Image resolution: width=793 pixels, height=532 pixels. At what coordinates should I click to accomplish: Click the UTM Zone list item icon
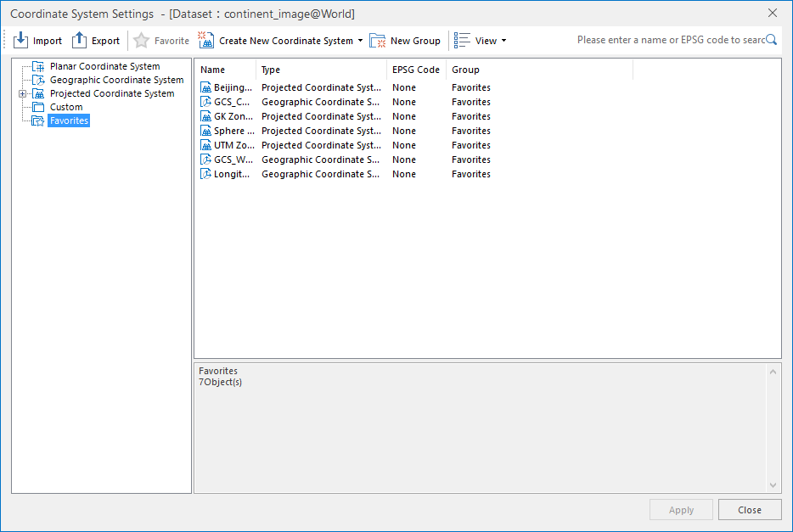tap(205, 145)
